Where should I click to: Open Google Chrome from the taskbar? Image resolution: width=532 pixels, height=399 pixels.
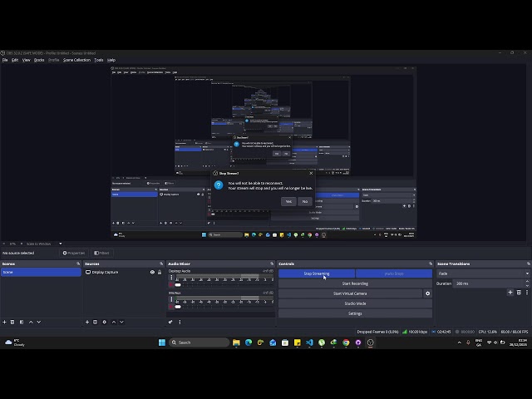click(346, 342)
